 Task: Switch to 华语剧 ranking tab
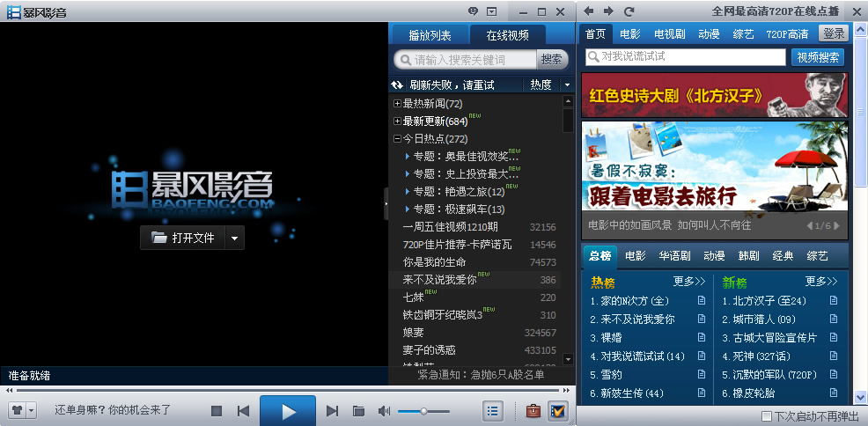click(674, 256)
